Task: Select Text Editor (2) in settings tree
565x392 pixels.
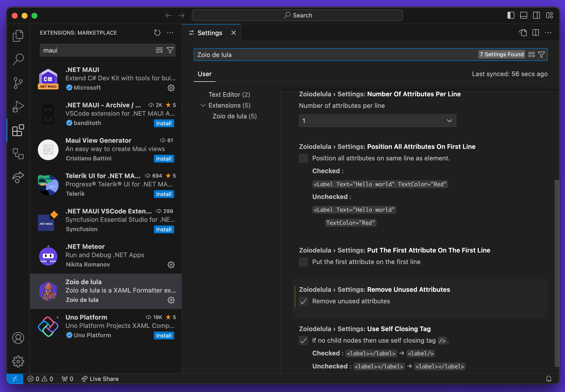Action: pos(229,95)
